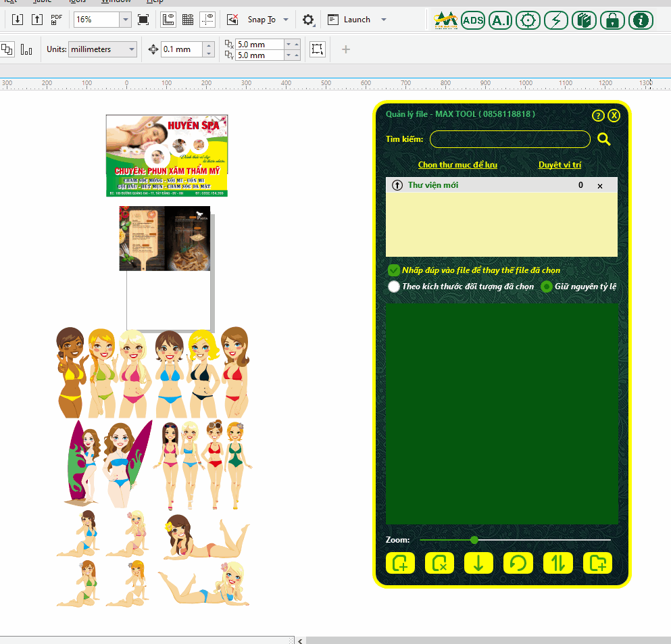
Task: Click 'Chọn thư mục để lưu' link
Action: (x=457, y=165)
